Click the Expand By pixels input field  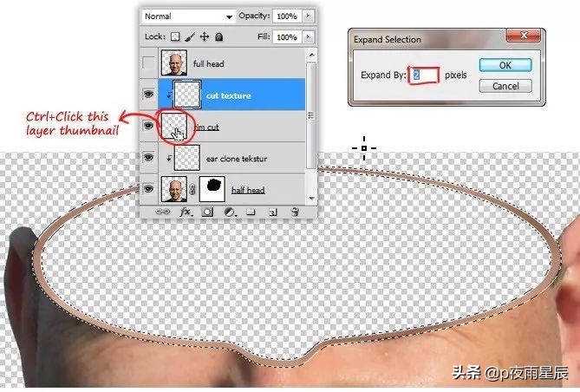point(424,75)
